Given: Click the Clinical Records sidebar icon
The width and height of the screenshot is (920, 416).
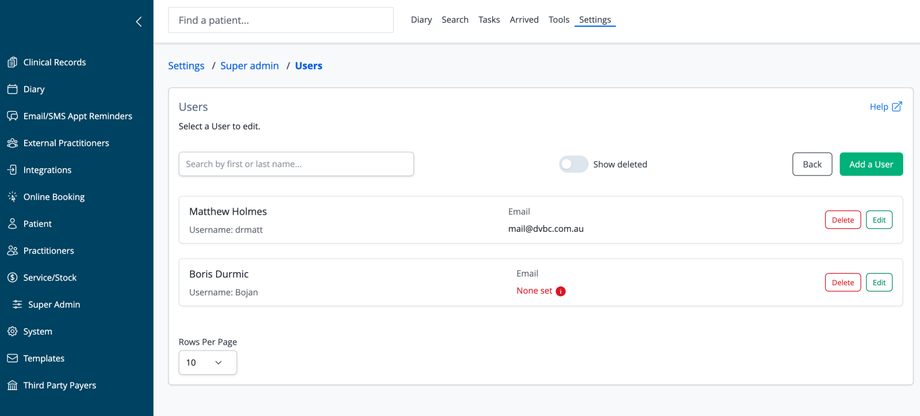Looking at the screenshot, I should tap(12, 62).
